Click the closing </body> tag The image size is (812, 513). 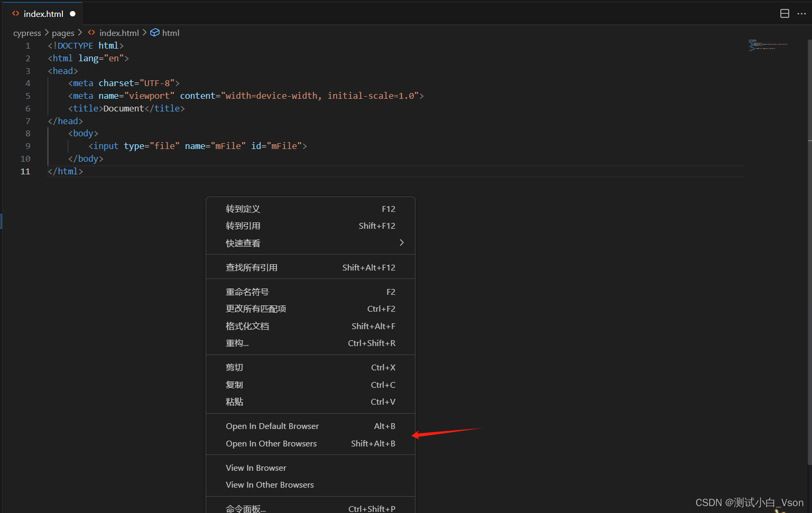pyautogui.click(x=86, y=158)
